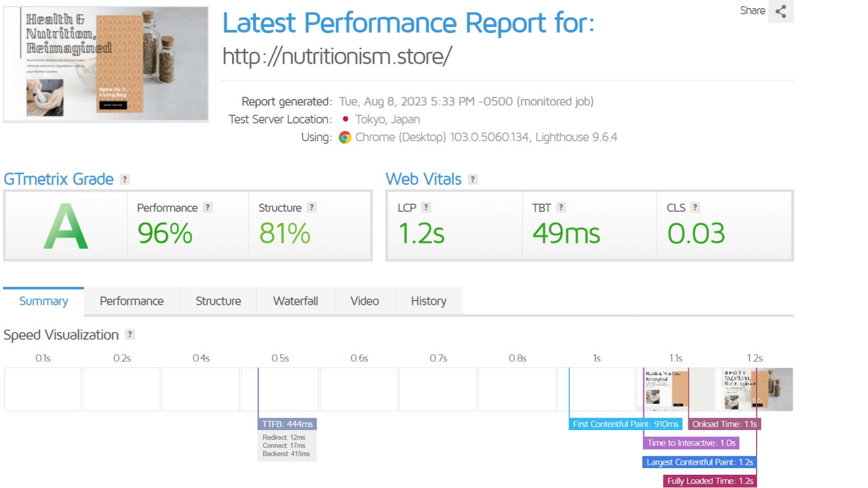This screenshot has width=868, height=488.
Task: Select the TTFB: 444ms marker
Action: pos(287,424)
